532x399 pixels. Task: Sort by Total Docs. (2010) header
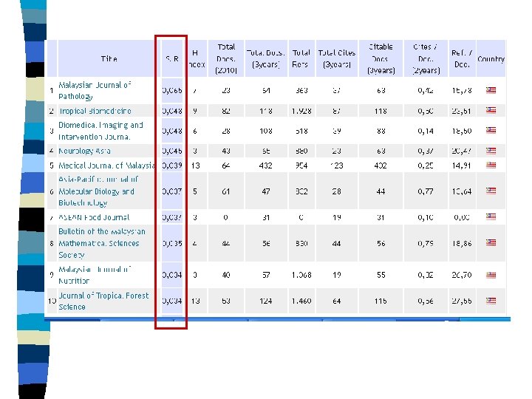(x=226, y=58)
